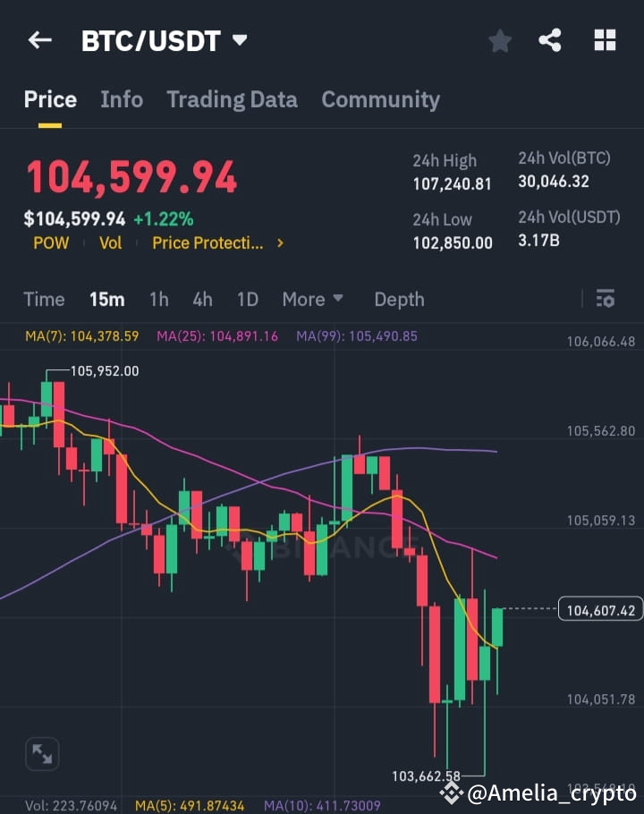Open the Community tab
The width and height of the screenshot is (644, 814).
point(380,99)
